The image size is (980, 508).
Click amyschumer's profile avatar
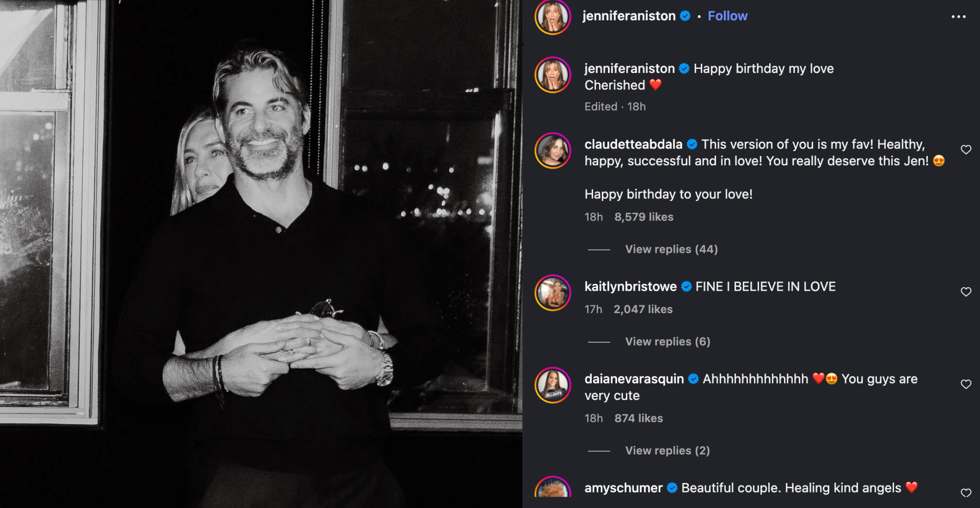(x=553, y=490)
